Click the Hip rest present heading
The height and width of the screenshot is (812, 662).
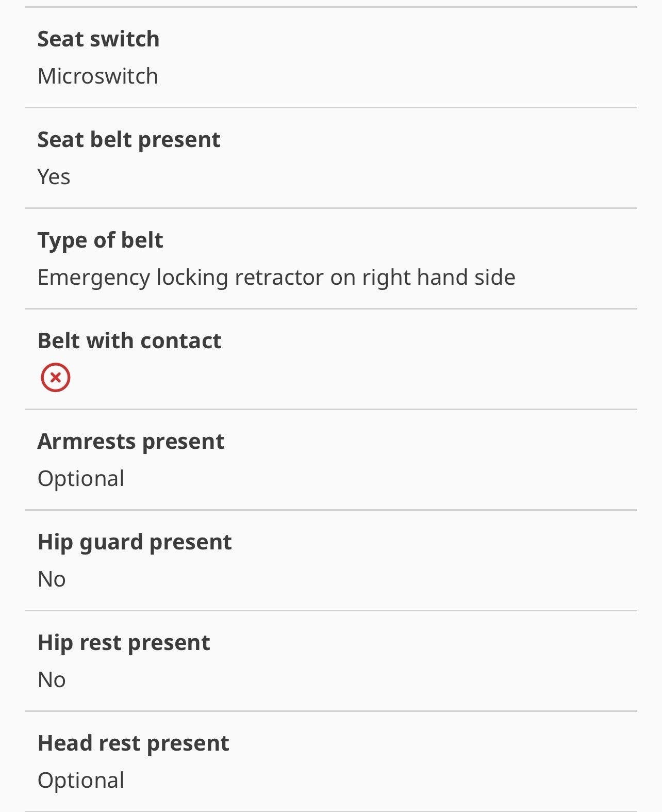(124, 643)
